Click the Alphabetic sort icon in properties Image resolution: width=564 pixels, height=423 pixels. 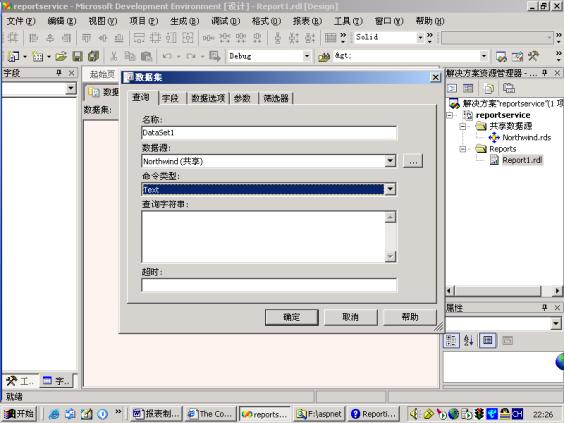(x=468, y=340)
